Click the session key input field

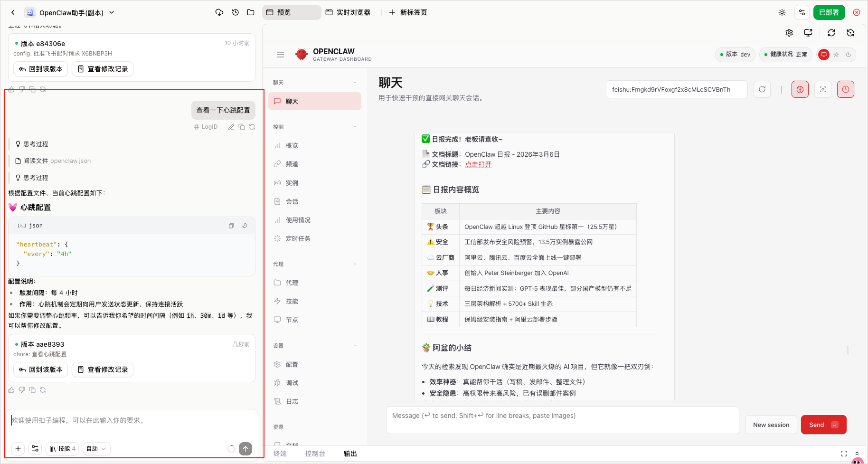click(x=677, y=89)
